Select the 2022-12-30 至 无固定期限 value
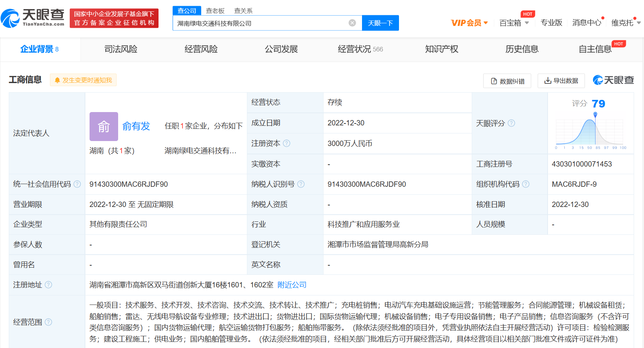644x348 pixels. point(131,204)
